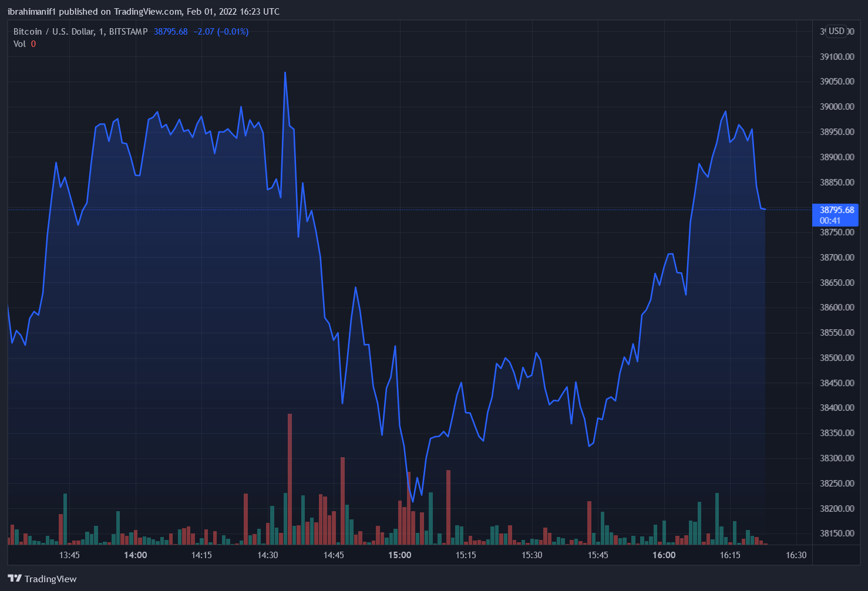Click the 39000.00 price axis label
Screen dimensions: 868x591
[836, 107]
